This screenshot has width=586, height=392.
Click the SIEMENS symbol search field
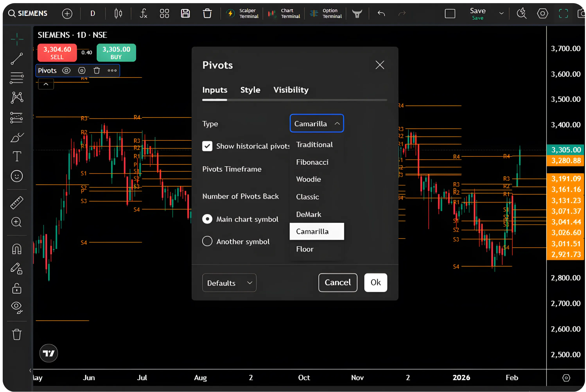(x=28, y=13)
